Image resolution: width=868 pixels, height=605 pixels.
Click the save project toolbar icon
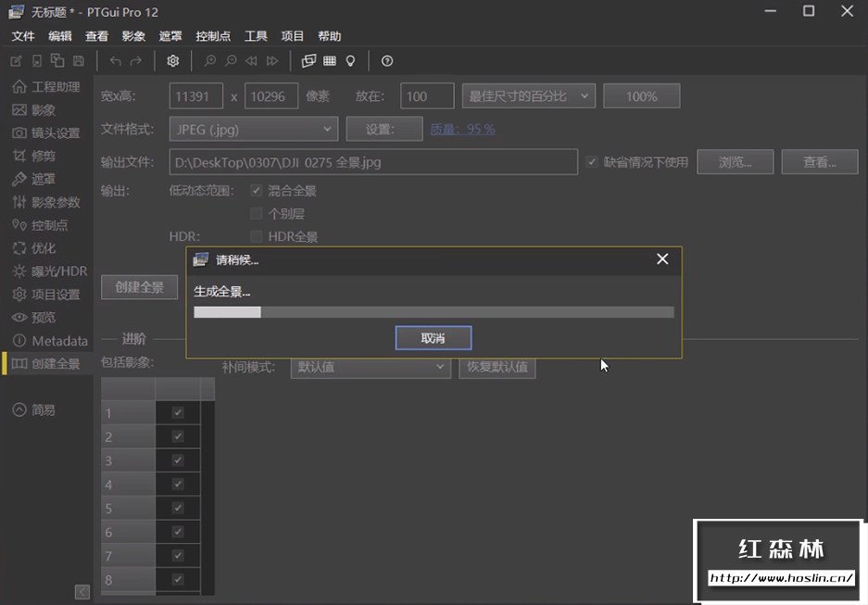click(x=79, y=61)
